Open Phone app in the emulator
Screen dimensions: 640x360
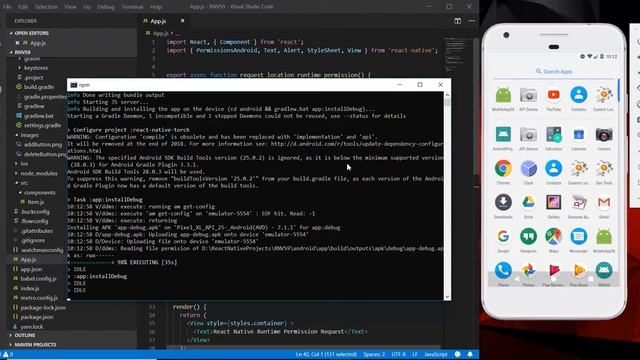(x=503, y=270)
